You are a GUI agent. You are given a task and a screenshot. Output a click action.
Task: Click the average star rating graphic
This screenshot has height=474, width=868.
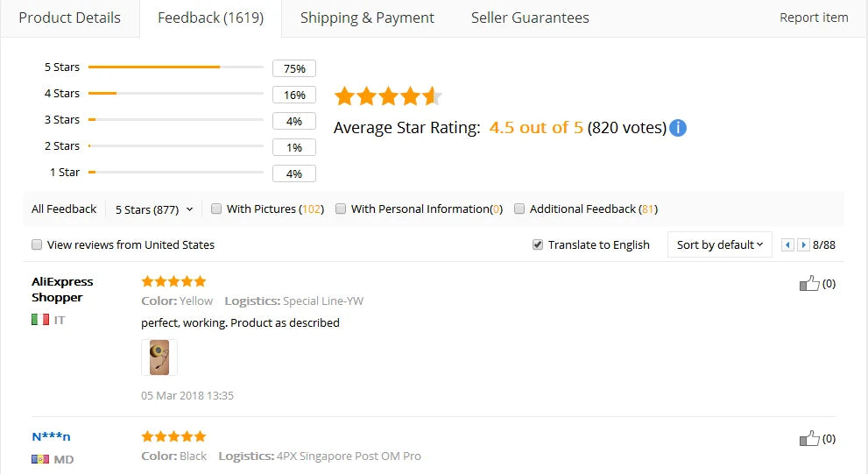coord(388,96)
